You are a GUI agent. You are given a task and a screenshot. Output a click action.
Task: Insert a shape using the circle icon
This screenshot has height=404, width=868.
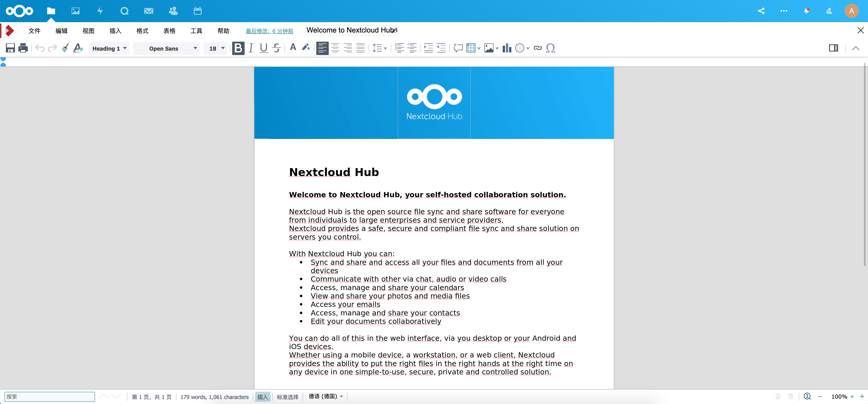click(520, 48)
